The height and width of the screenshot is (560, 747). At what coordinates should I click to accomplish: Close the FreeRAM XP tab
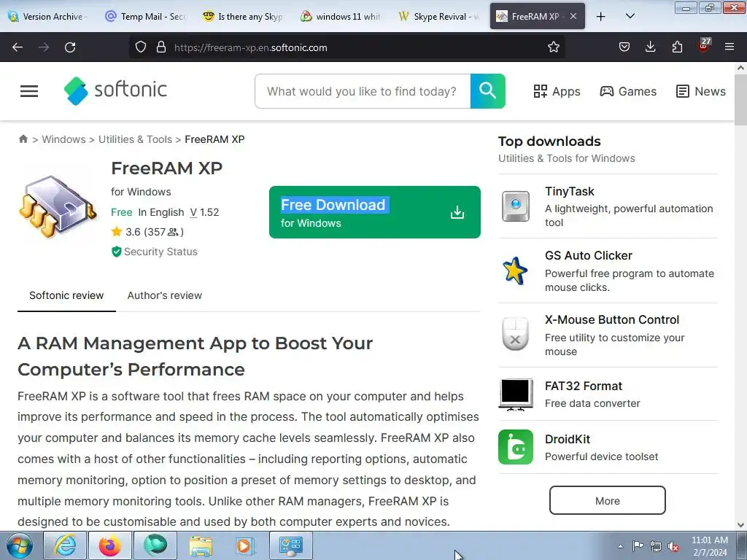point(573,16)
